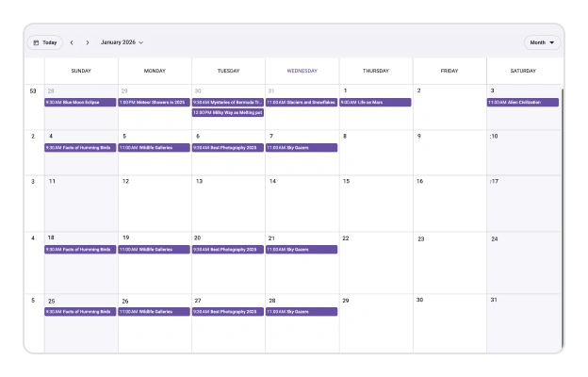The image size is (588, 377).
Task: Click week number 53
Action: (x=33, y=91)
